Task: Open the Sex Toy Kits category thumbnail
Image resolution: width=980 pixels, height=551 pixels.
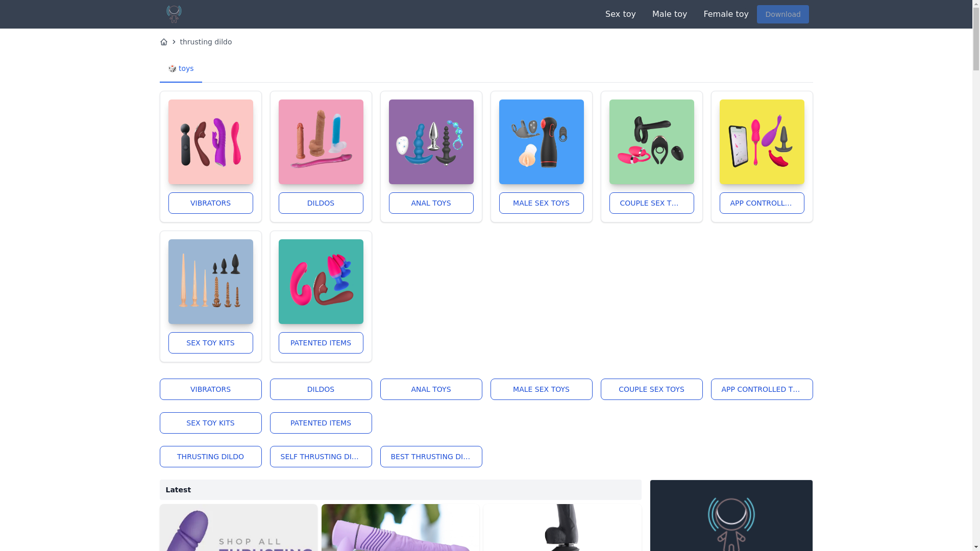Action: 210,282
